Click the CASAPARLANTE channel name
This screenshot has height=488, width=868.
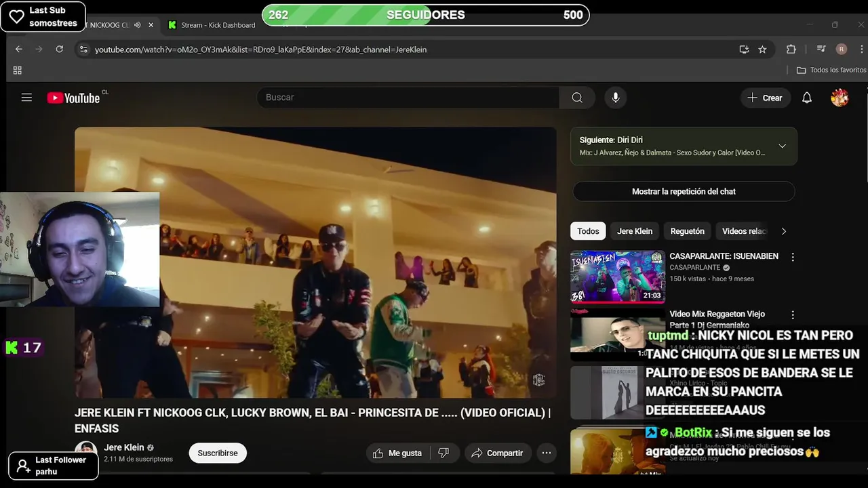tap(695, 268)
